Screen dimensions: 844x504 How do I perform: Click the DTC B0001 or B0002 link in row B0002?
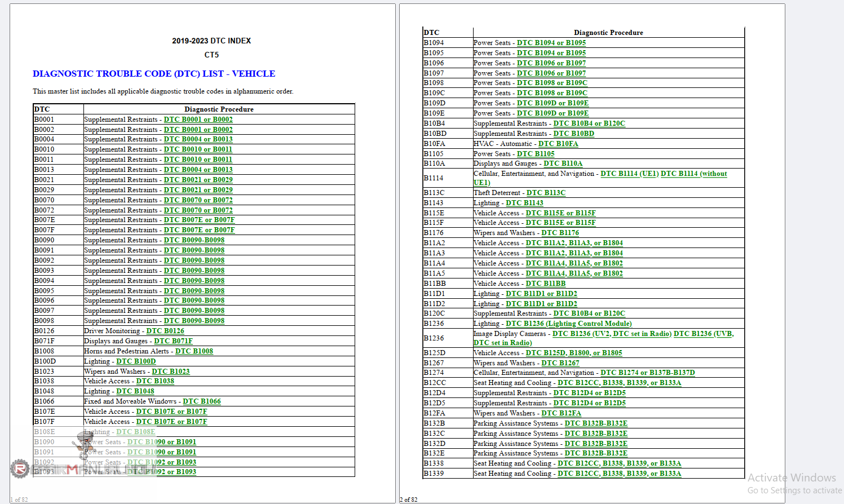[198, 130]
